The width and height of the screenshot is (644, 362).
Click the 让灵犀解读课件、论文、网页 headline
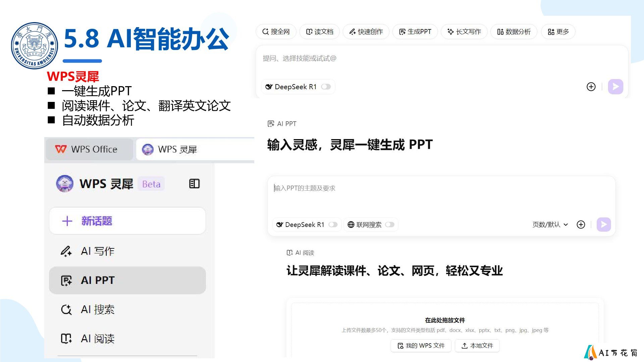[x=395, y=270]
